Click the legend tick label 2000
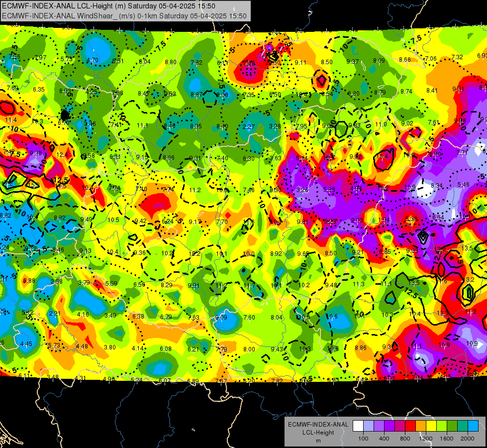The image size is (487, 448). click(x=468, y=439)
